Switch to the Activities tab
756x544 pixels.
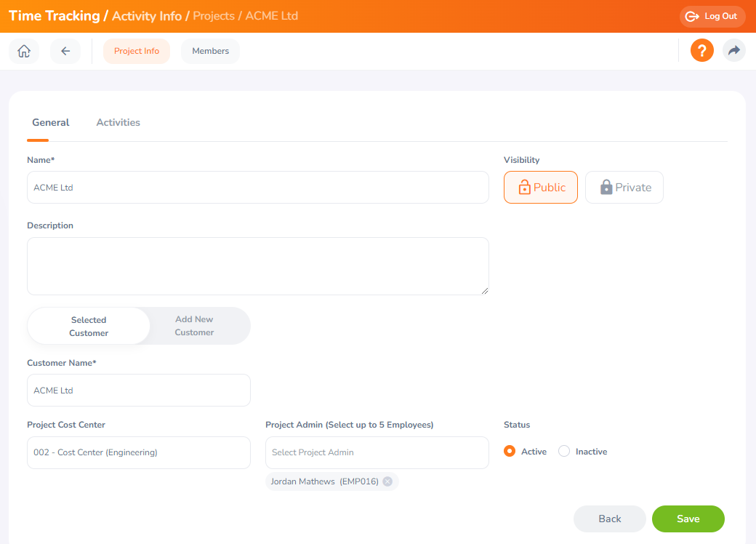pos(118,122)
